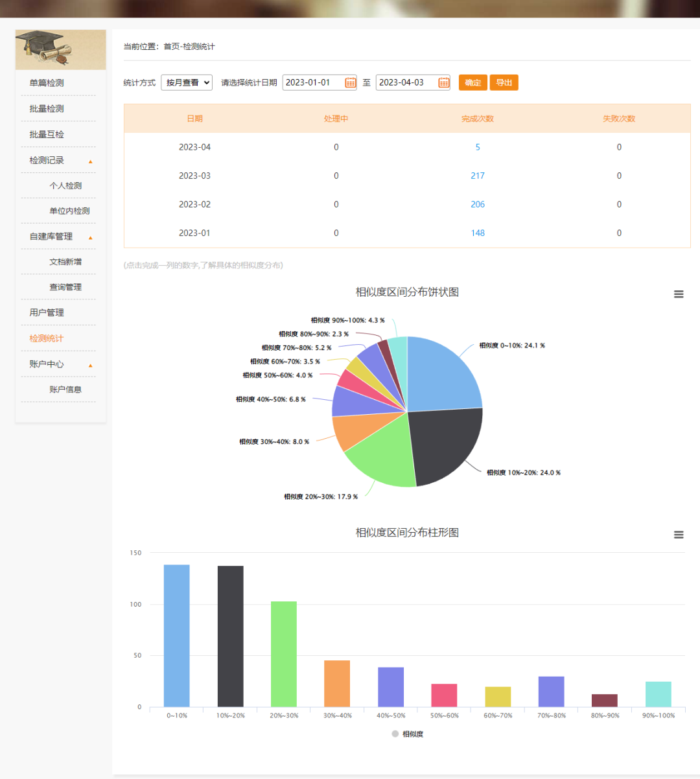This screenshot has height=779, width=700.
Task: Click the 失败次数 column header
Action: pos(619,119)
